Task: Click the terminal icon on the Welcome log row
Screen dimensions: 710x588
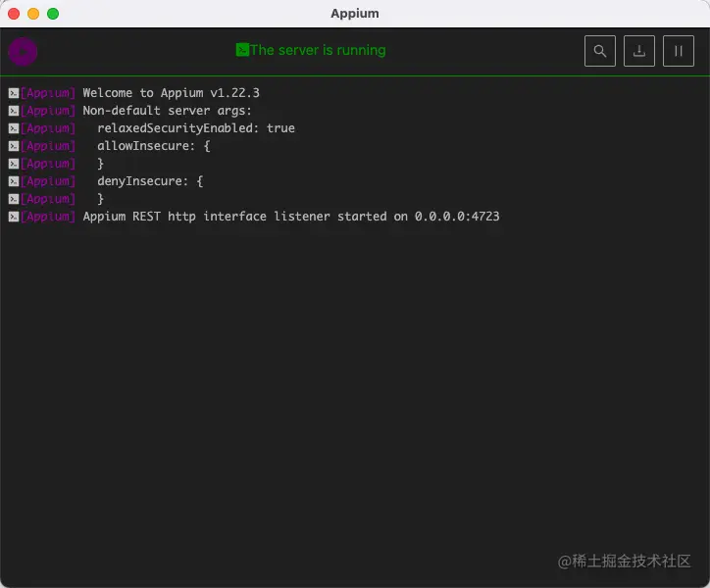Action: (14, 93)
